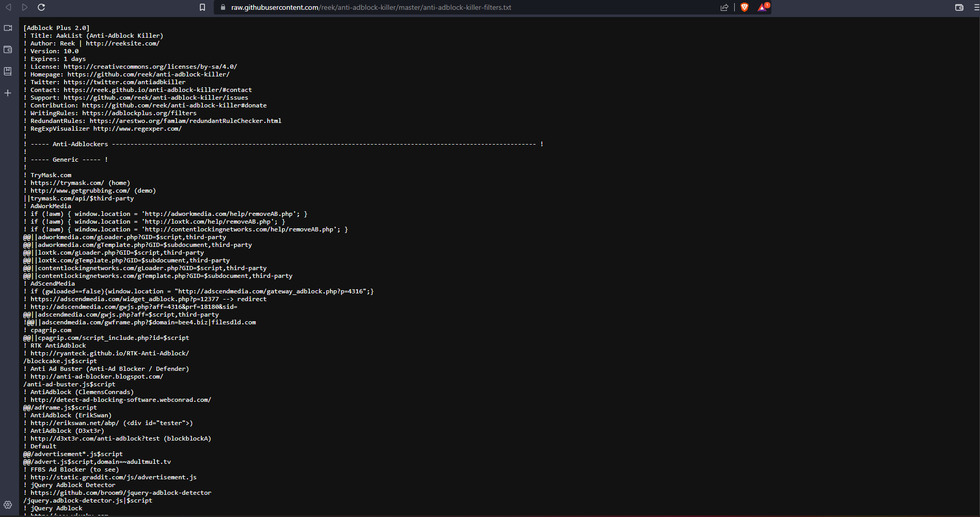Open the Brave Shields panel

[744, 7]
